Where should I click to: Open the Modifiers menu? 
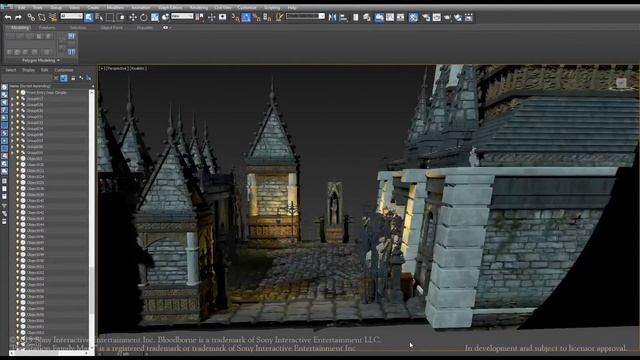click(x=115, y=7)
